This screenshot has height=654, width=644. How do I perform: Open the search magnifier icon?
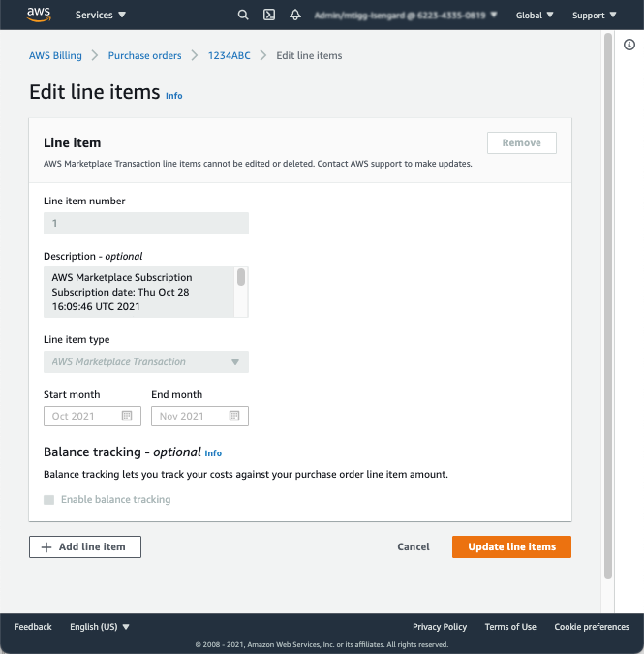click(242, 16)
